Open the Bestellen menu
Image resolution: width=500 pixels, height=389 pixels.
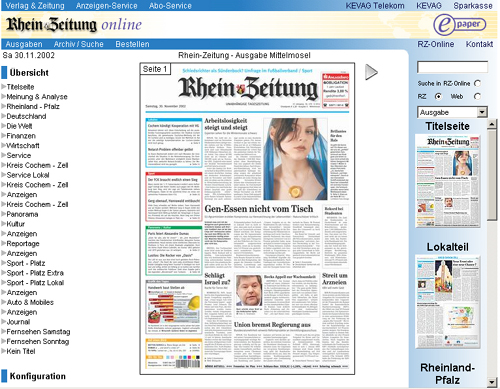click(x=132, y=44)
